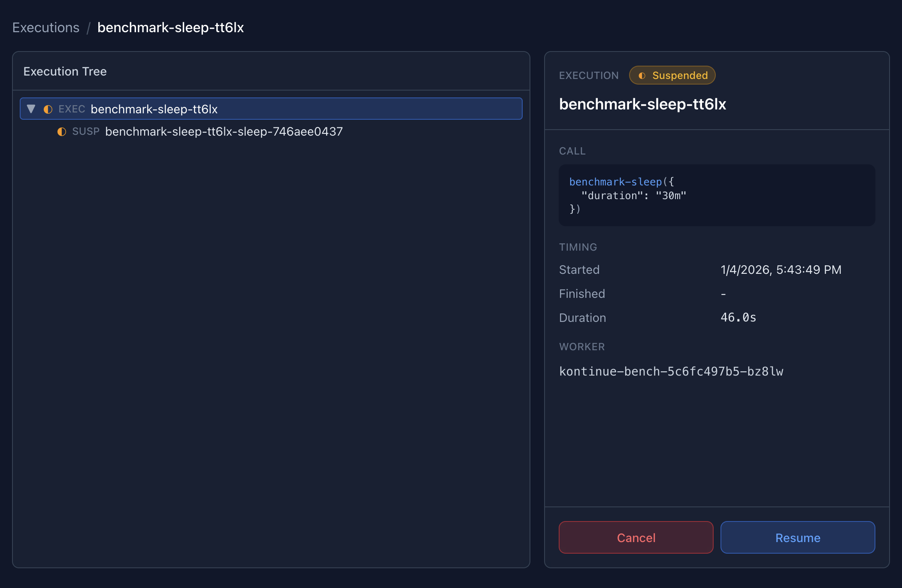The image size is (902, 588).
Task: Collapse the benchmark-sleep-tt6lx tree arrow
Action: pyautogui.click(x=31, y=109)
